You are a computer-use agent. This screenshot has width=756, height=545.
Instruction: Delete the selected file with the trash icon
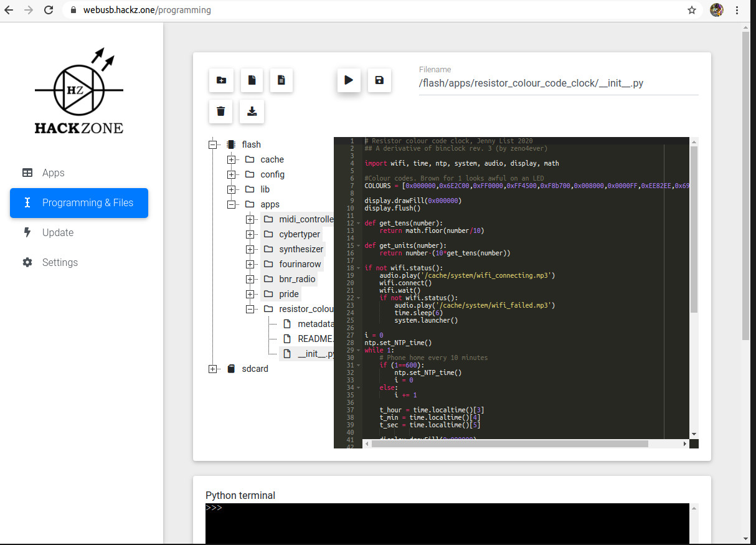221,111
